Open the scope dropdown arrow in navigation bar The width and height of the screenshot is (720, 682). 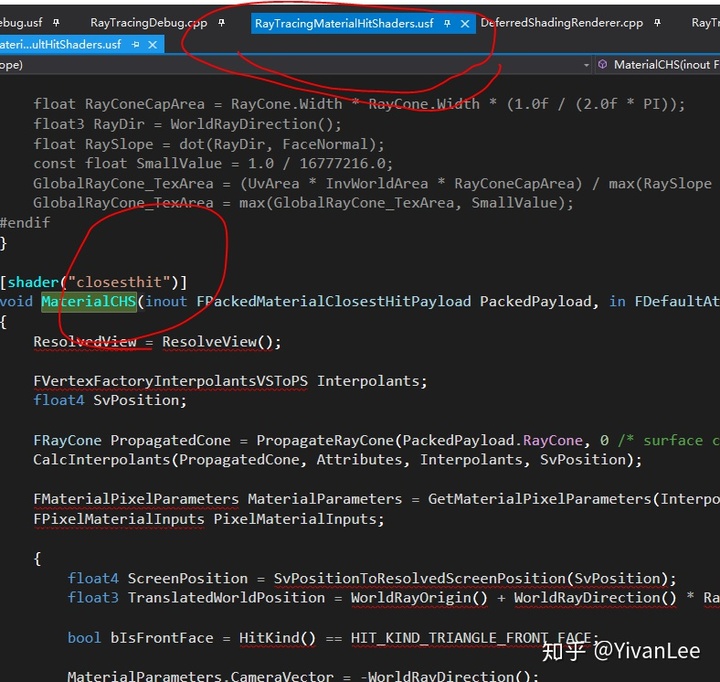click(x=586, y=65)
